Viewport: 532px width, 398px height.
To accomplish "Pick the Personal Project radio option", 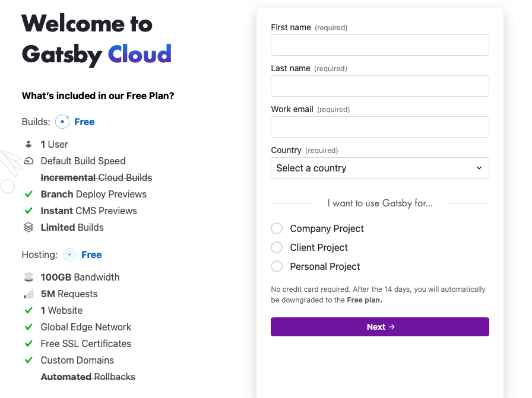I will [x=277, y=266].
